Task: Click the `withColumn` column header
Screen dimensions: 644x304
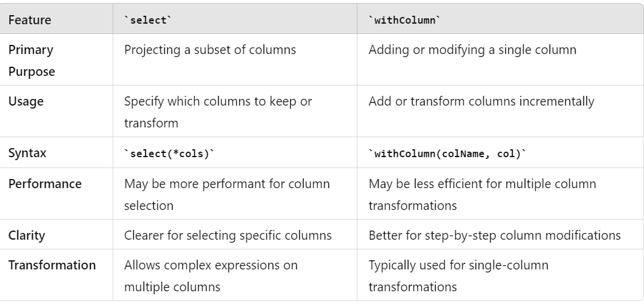Action: pyautogui.click(x=404, y=20)
